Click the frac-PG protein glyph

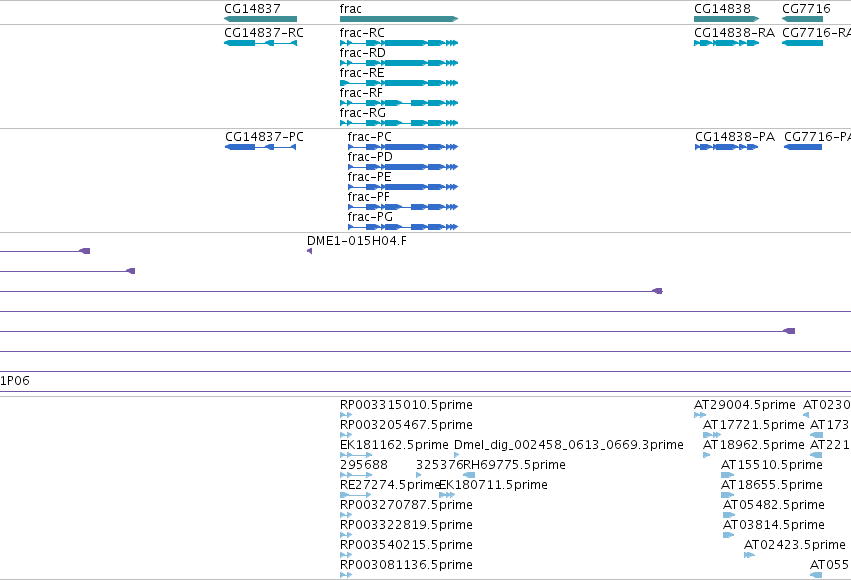403,227
